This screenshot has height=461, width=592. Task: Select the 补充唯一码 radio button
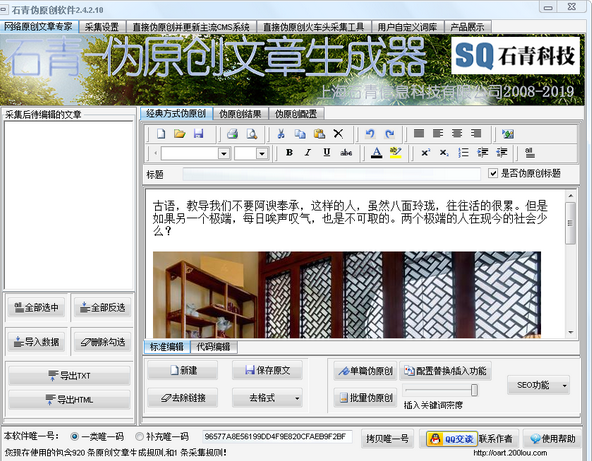coord(139,436)
